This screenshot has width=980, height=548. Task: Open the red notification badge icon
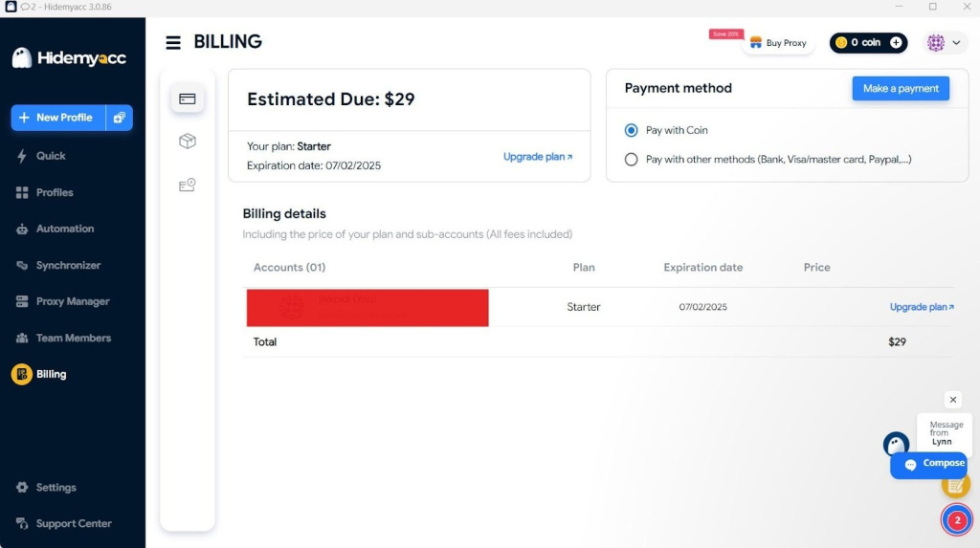tap(956, 520)
